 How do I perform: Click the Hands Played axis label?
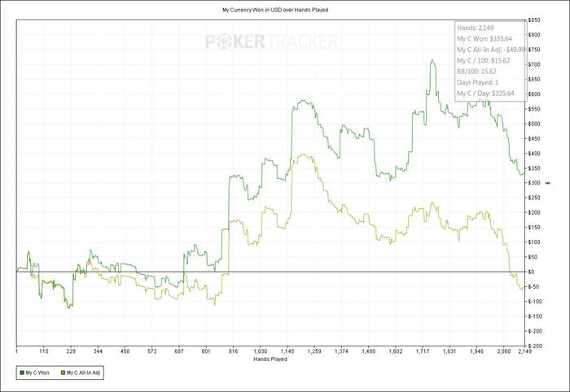pos(270,359)
